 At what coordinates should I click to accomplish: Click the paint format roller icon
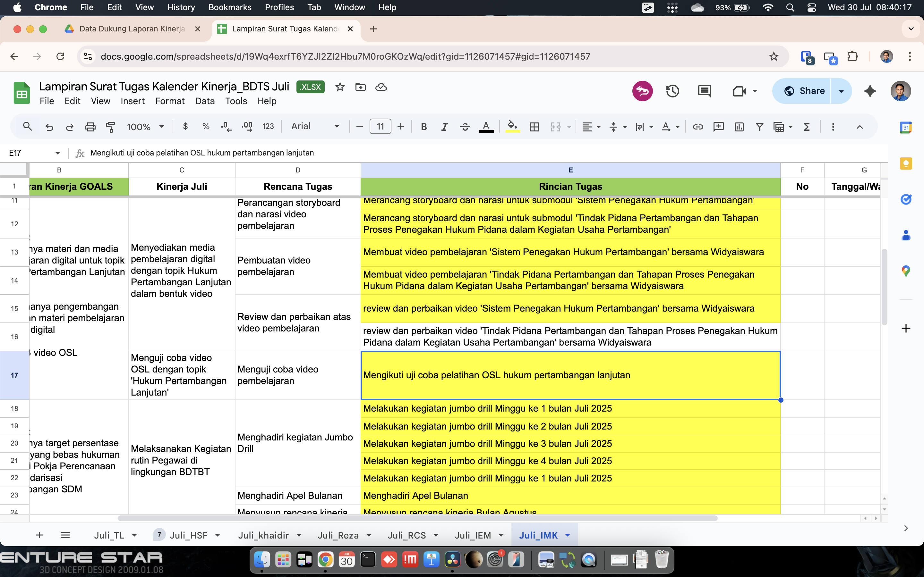click(110, 127)
